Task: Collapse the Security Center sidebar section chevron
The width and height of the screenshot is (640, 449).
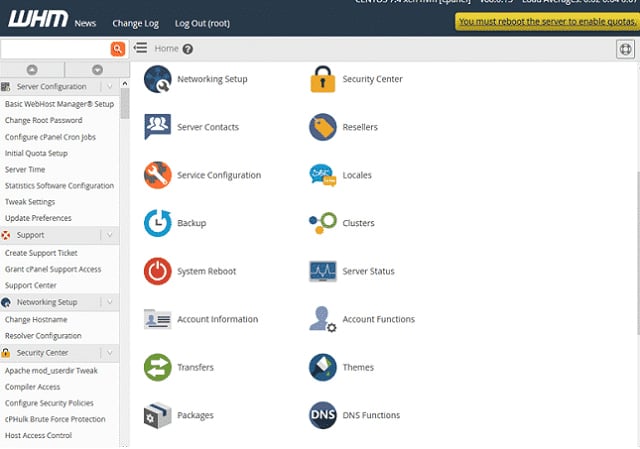Action: coord(109,353)
